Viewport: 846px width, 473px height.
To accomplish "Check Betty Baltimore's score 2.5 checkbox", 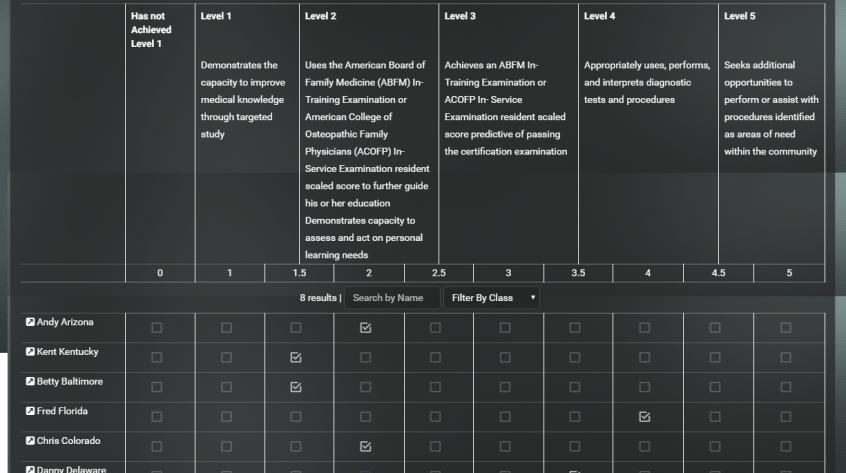I will pos(435,387).
